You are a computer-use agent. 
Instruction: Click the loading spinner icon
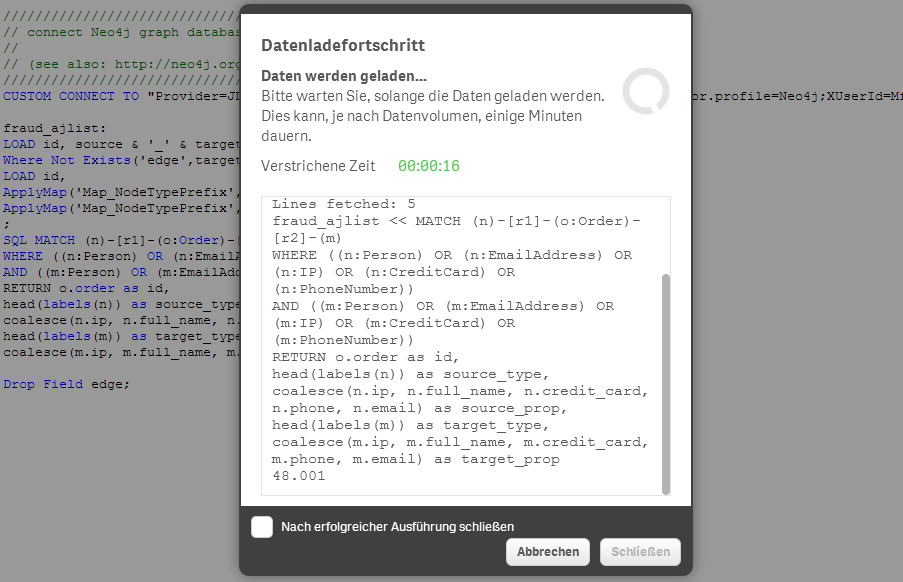point(646,92)
